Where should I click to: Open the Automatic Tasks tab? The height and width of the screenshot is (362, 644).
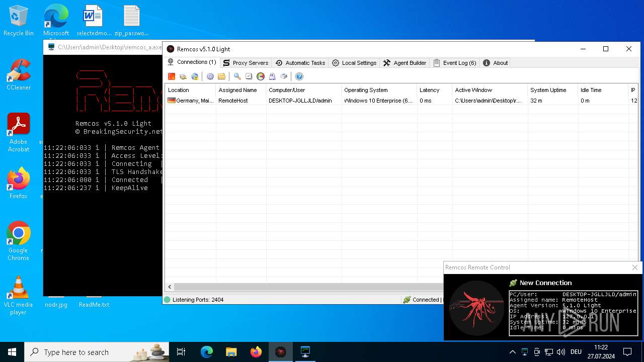point(300,63)
